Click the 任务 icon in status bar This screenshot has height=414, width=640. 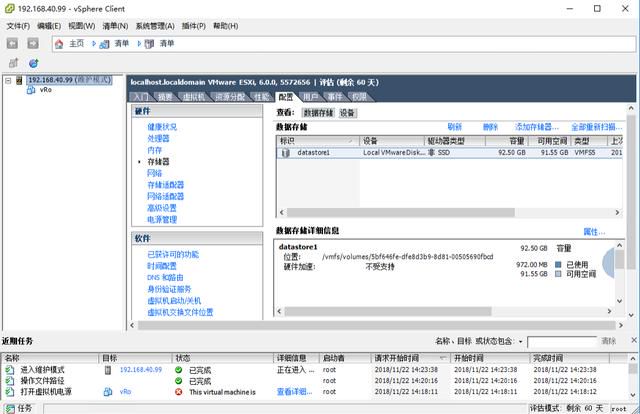point(10,408)
